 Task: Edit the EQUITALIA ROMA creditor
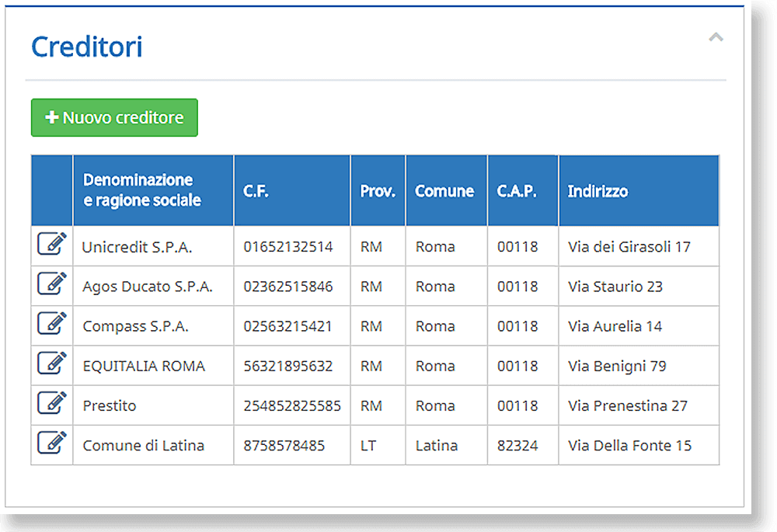pyautogui.click(x=52, y=363)
